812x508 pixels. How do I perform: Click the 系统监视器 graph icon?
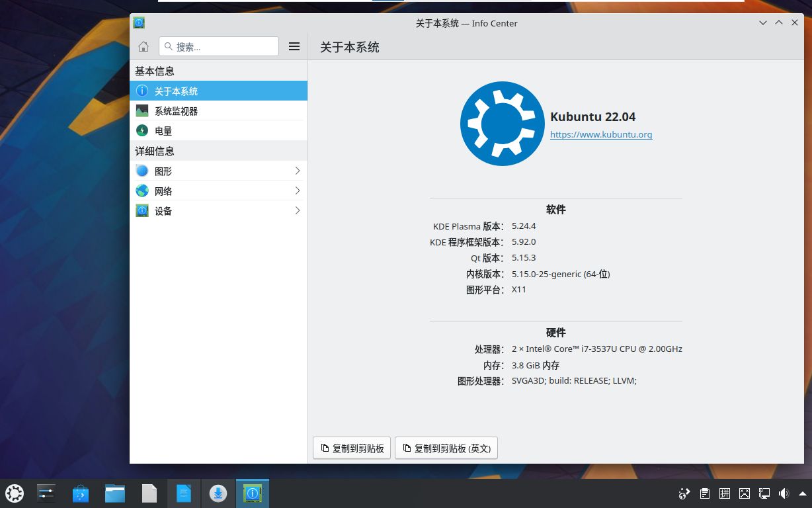(x=142, y=110)
